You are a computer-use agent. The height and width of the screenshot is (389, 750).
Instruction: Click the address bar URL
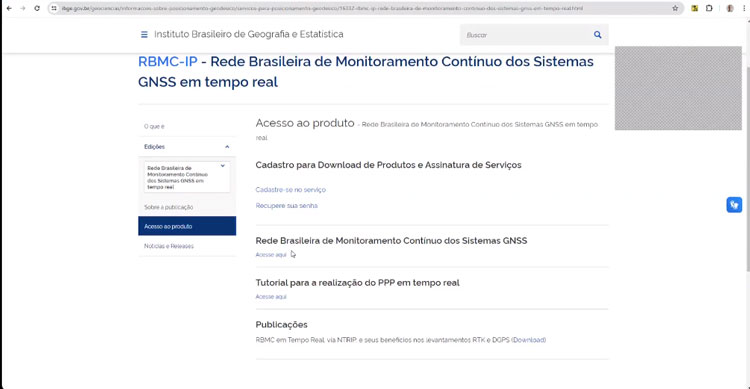(x=322, y=8)
